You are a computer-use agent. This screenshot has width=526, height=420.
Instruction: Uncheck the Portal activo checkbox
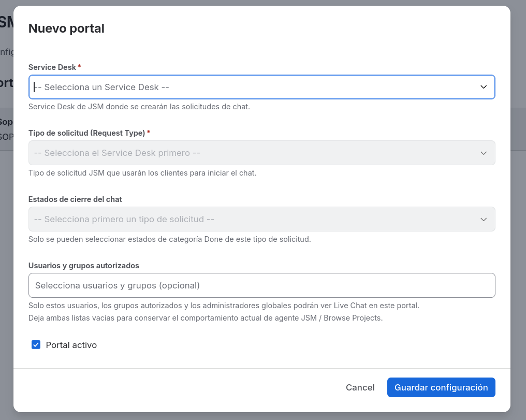36,345
